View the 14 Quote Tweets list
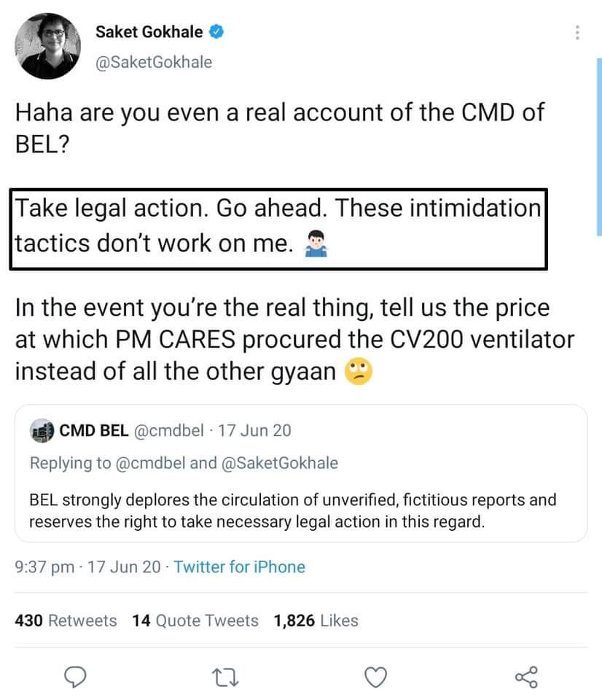 tap(195, 621)
